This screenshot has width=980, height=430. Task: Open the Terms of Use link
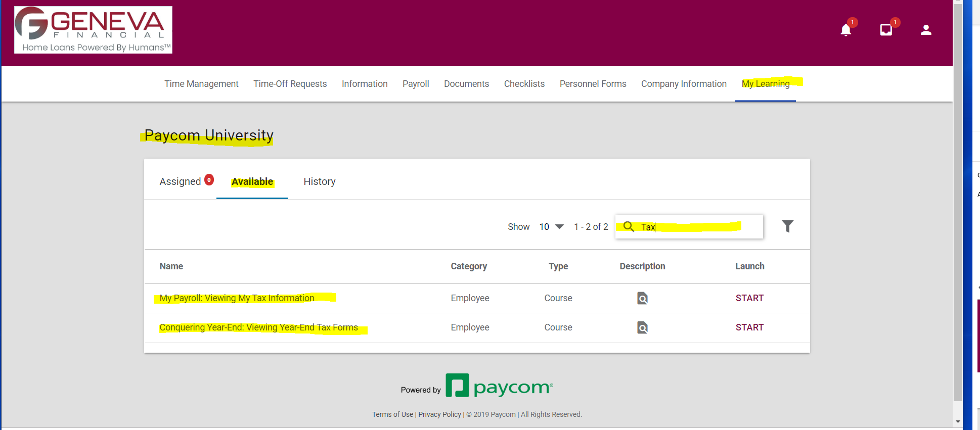coord(392,414)
